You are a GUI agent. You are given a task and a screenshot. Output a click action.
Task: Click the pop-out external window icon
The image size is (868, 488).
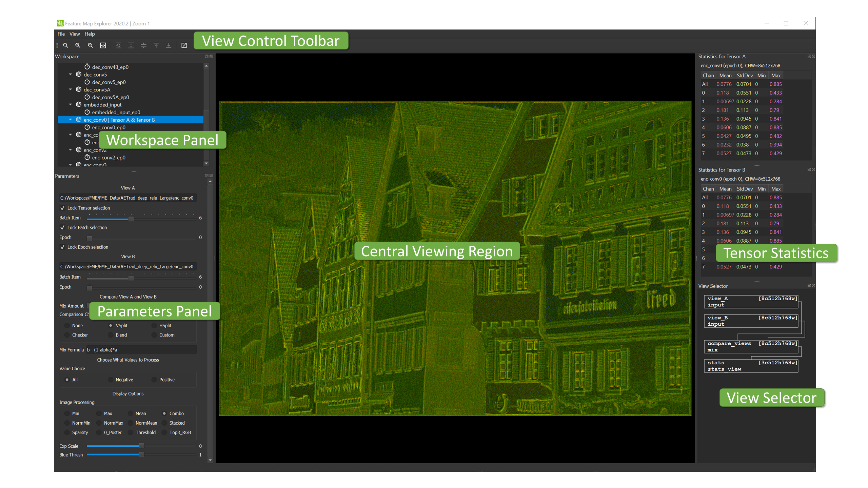tap(184, 45)
